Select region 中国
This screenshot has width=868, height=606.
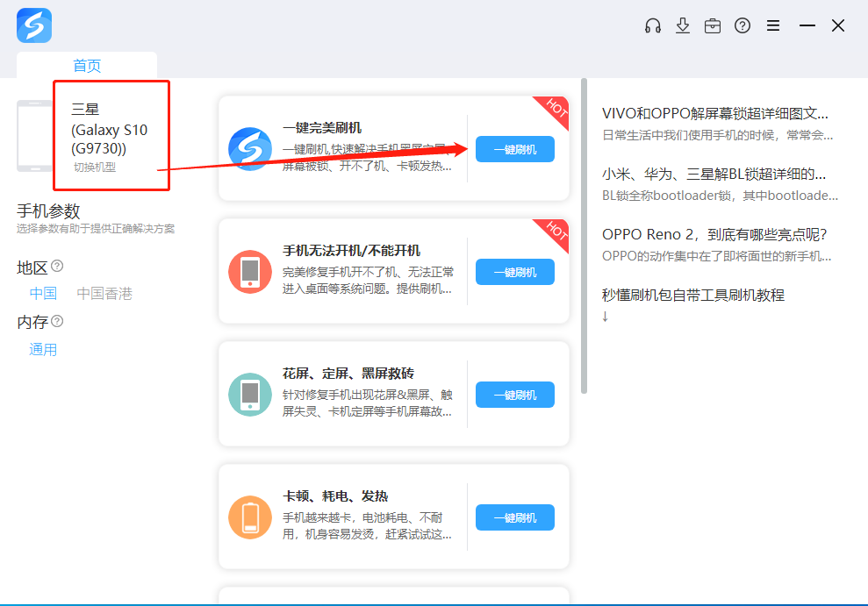(x=43, y=293)
